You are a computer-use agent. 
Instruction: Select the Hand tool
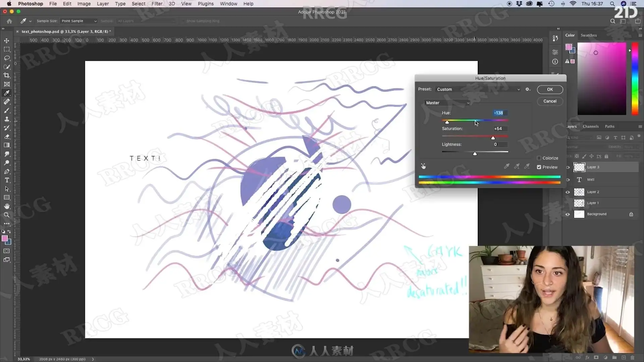click(x=7, y=206)
